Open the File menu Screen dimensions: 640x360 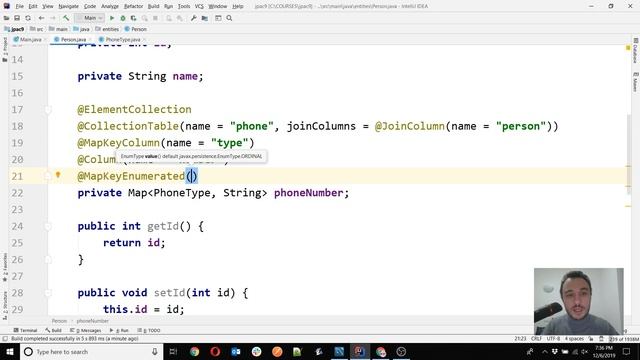click(x=20, y=6)
